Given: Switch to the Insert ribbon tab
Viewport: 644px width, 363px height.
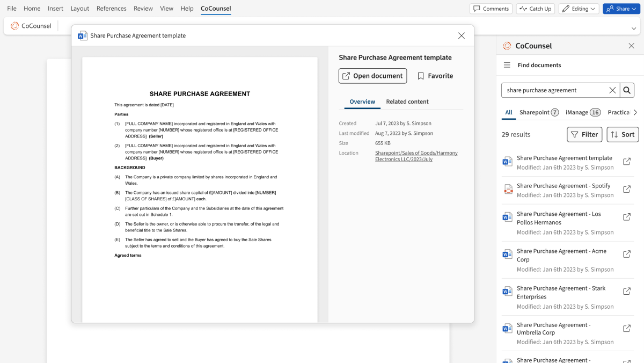Looking at the screenshot, I should click(x=55, y=9).
